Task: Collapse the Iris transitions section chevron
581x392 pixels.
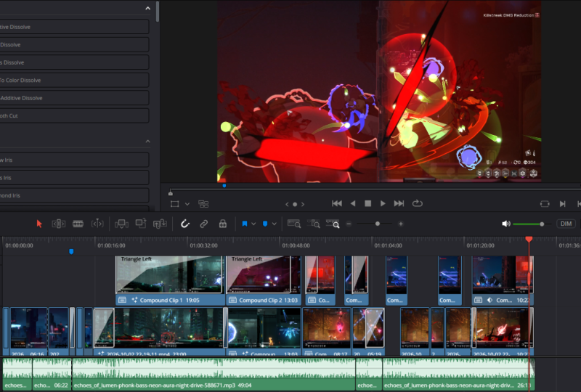Action: (148, 141)
